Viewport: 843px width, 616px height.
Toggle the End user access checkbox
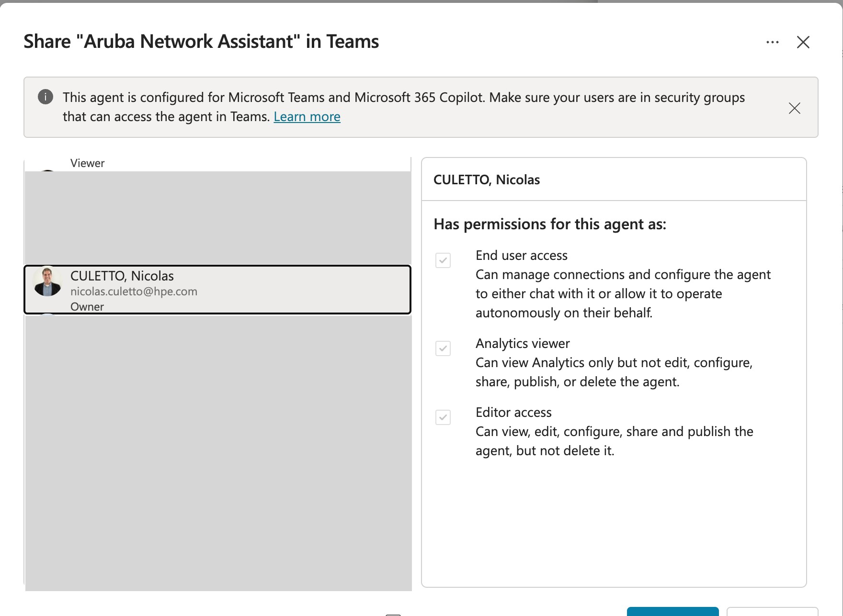click(x=443, y=260)
